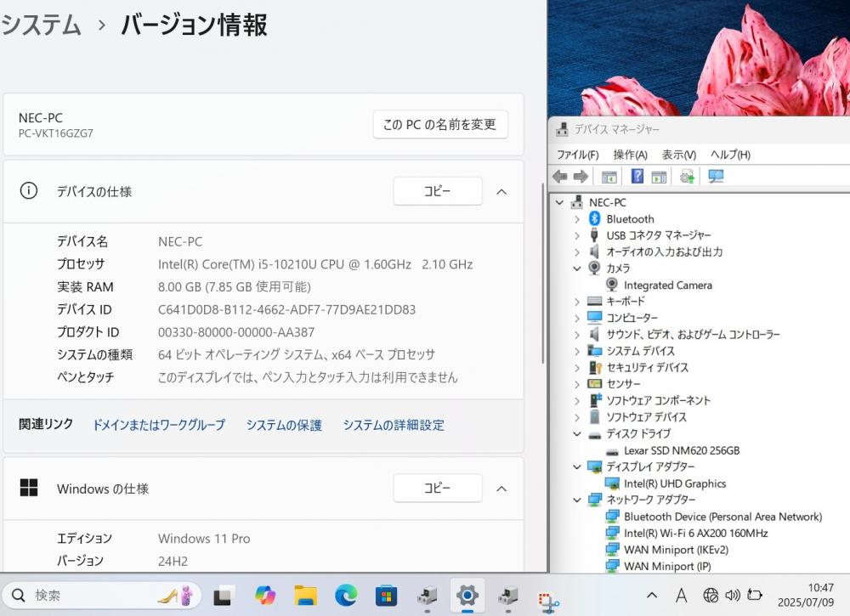Viewport: 850px width, 616px height.
Task: Open Microsoft Edge from the taskbar
Action: tap(346, 596)
